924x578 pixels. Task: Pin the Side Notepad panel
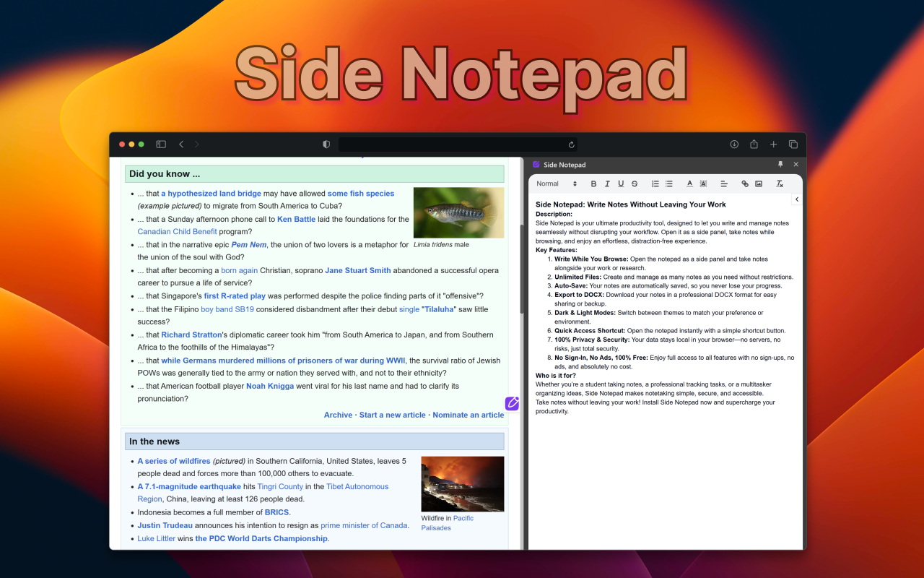point(780,164)
